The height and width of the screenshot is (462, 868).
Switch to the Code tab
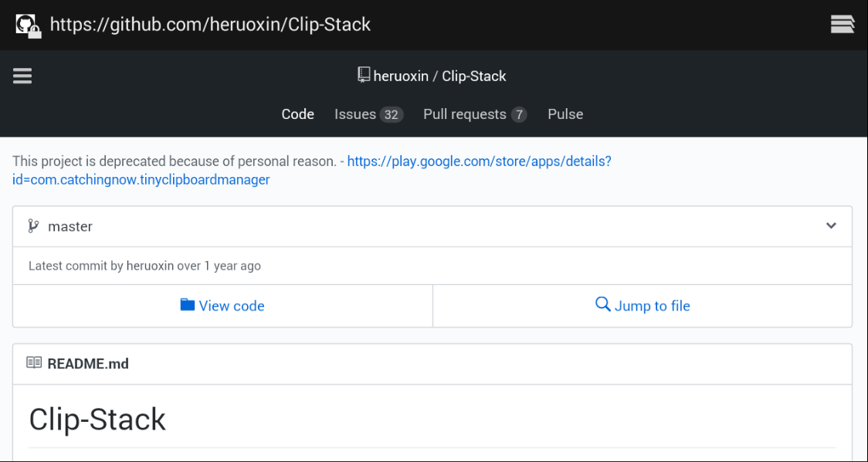(x=298, y=114)
